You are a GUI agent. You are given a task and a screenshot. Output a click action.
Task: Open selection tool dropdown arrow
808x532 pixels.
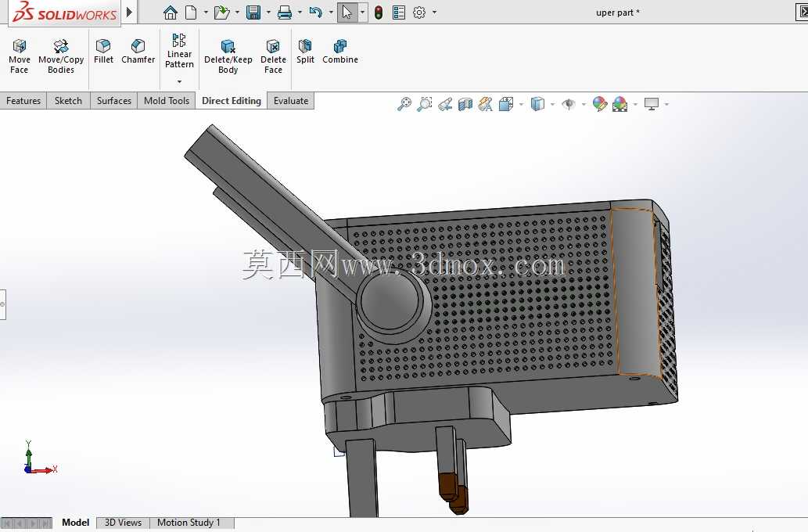[363, 13]
